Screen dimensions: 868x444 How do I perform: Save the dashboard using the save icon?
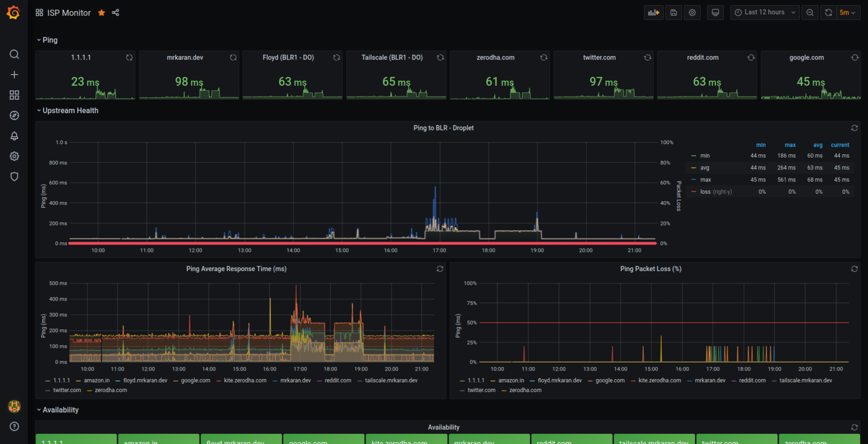[673, 12]
